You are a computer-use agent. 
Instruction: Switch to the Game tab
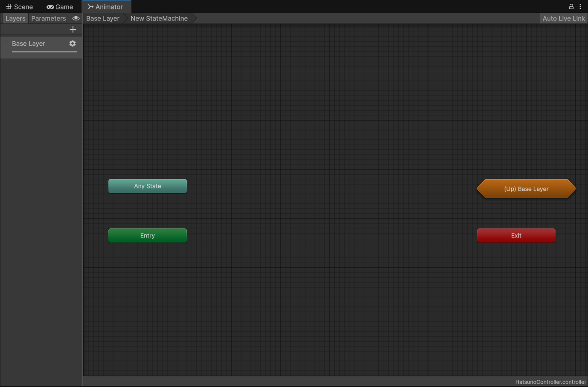(x=60, y=7)
